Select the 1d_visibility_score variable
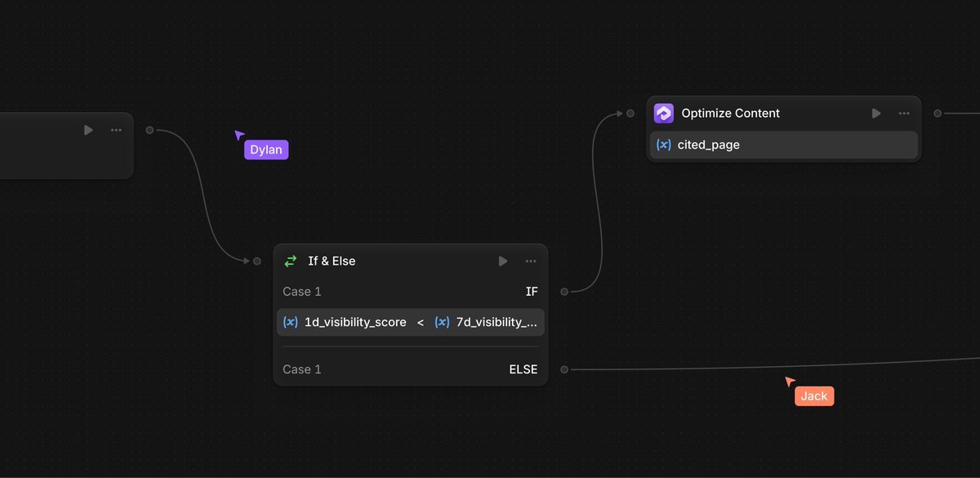Image resolution: width=980 pixels, height=478 pixels. [354, 322]
